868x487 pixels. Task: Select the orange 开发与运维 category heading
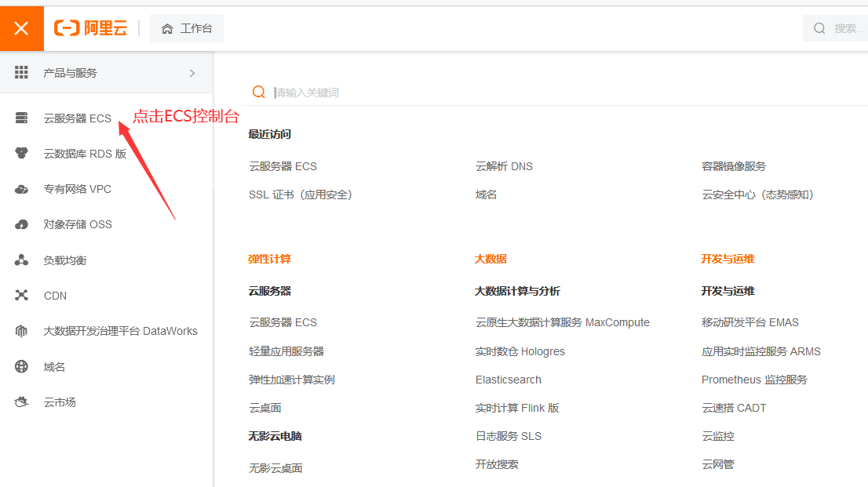pyautogui.click(x=728, y=259)
